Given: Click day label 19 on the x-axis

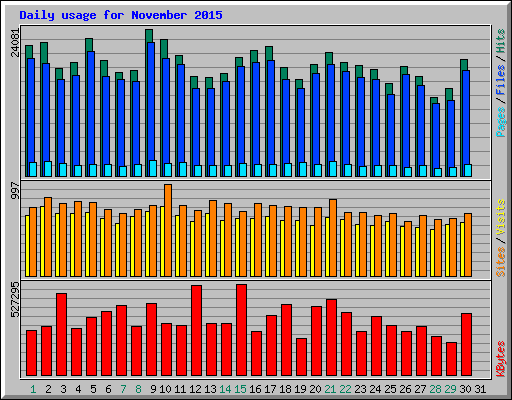Looking at the screenshot, I should 300,389.
